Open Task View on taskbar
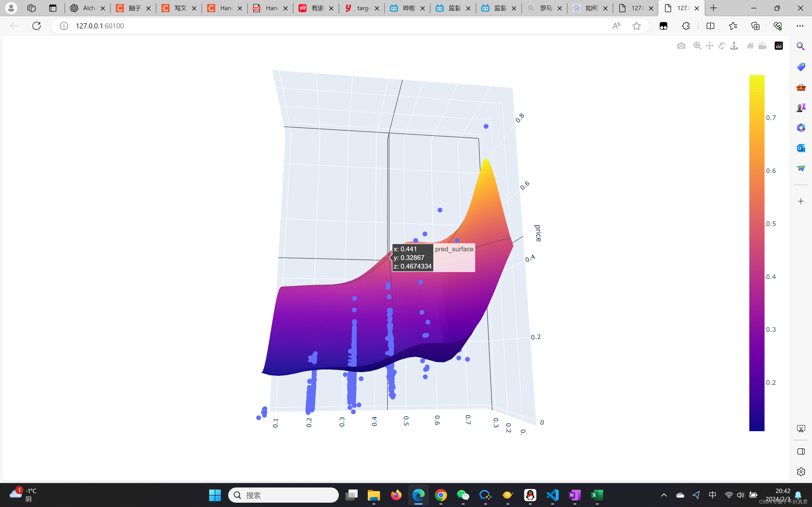This screenshot has height=507, width=812. click(351, 495)
